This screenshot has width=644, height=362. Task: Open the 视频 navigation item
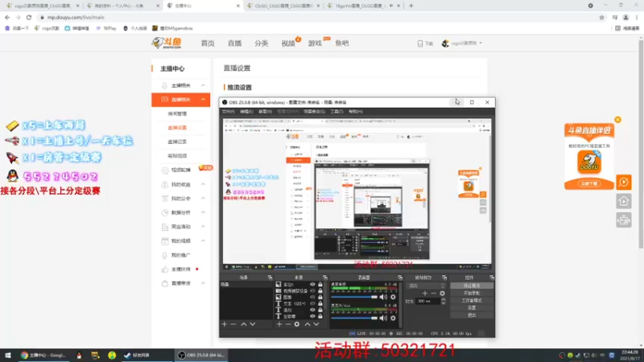288,43
